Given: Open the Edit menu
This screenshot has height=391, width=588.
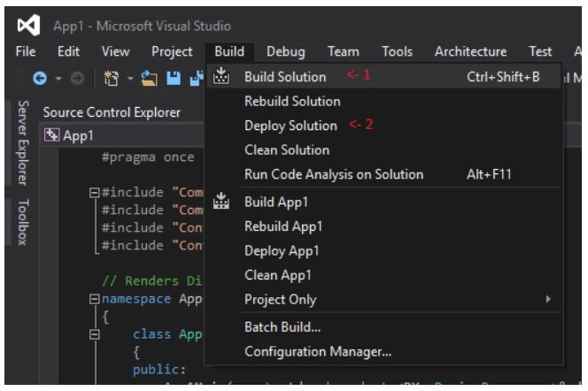Looking at the screenshot, I should 68,51.
